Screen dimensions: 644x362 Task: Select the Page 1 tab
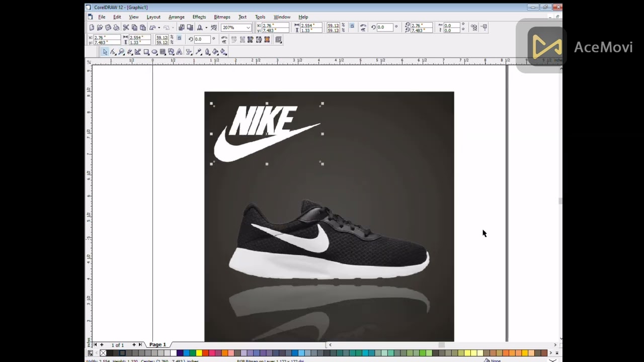coord(157,345)
